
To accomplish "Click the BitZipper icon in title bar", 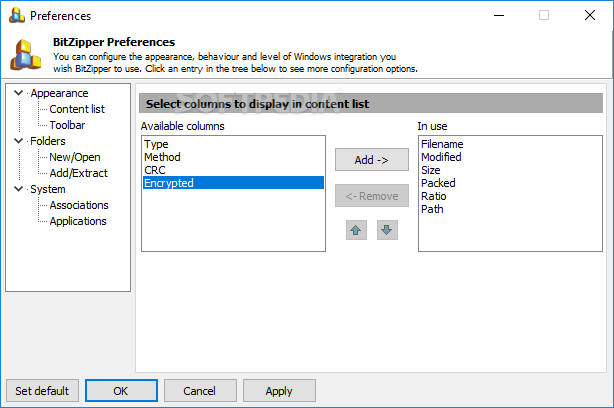I will tap(17, 16).
